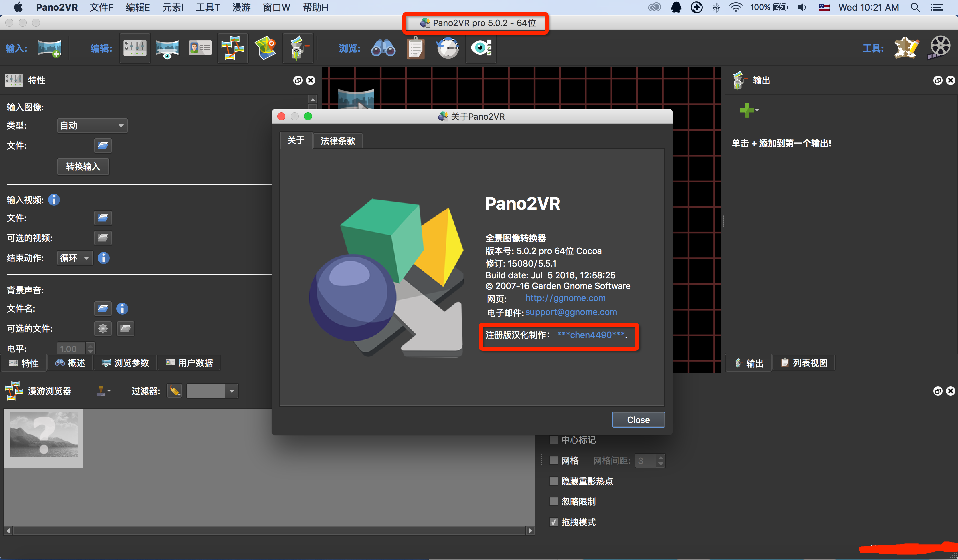
Task: Switch to the 概述 bottom tab
Action: point(70,363)
